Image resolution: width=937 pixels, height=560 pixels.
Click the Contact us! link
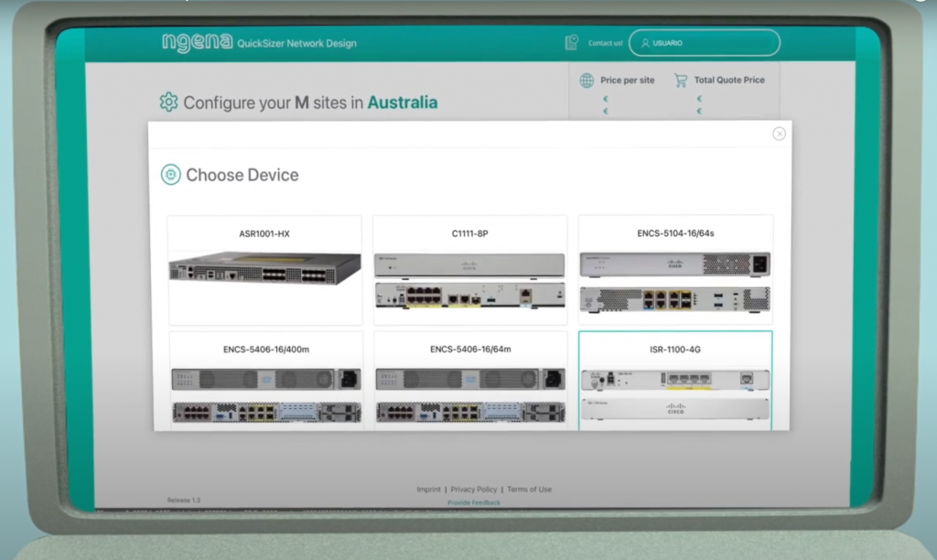coord(605,43)
